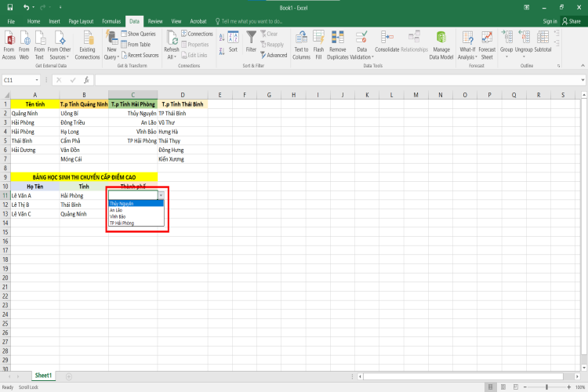Add a new sheet with plus icon
The height and width of the screenshot is (392, 588).
click(69, 376)
